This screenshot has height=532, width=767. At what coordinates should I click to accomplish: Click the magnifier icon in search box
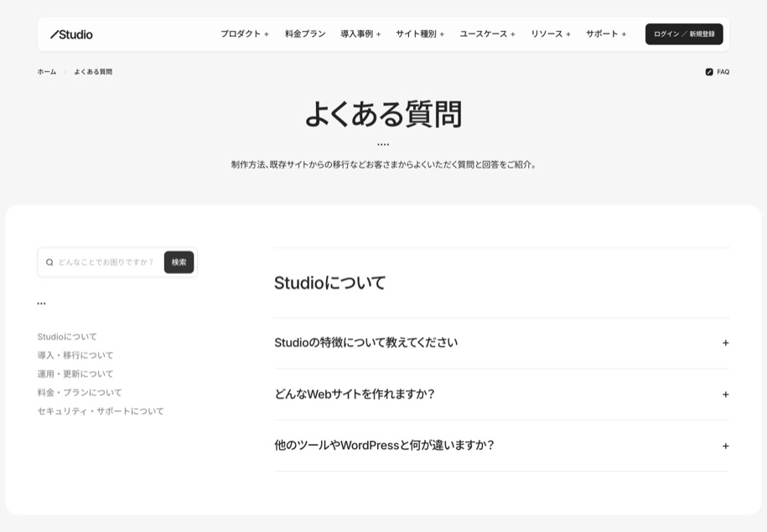coord(49,262)
